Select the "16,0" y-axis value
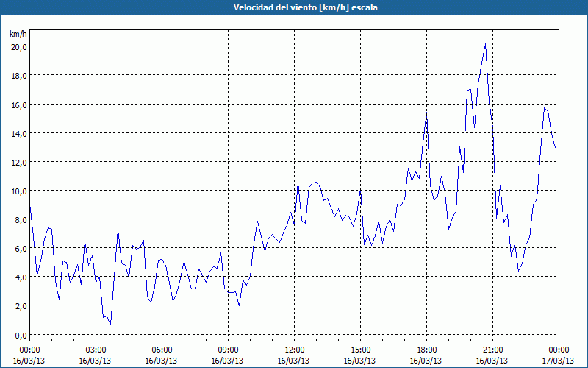The width and height of the screenshot is (588, 368). [18, 105]
